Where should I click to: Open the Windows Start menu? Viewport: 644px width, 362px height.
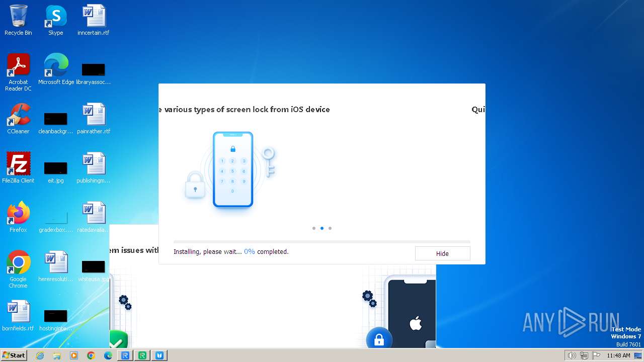14,355
